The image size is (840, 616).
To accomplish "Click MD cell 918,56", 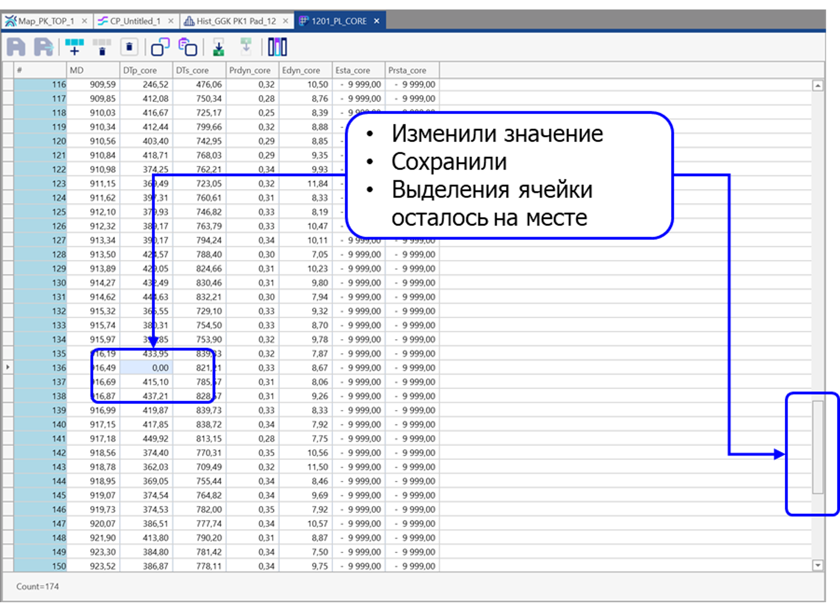I will [93, 453].
